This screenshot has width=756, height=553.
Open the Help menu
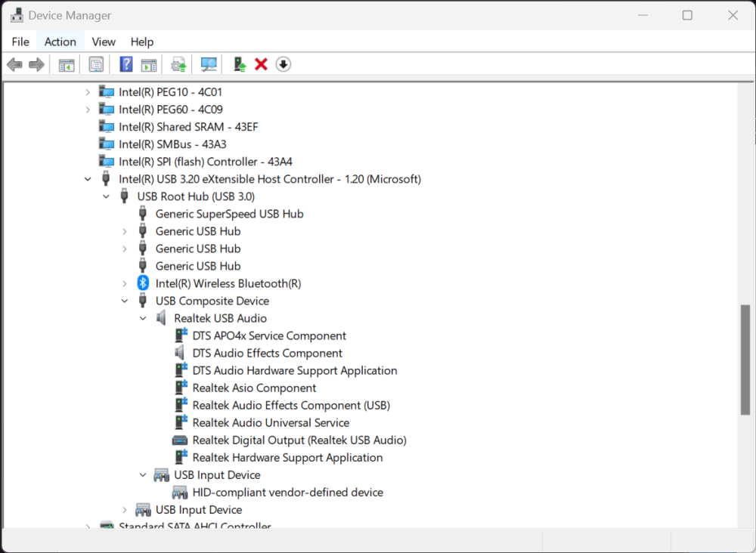point(142,42)
